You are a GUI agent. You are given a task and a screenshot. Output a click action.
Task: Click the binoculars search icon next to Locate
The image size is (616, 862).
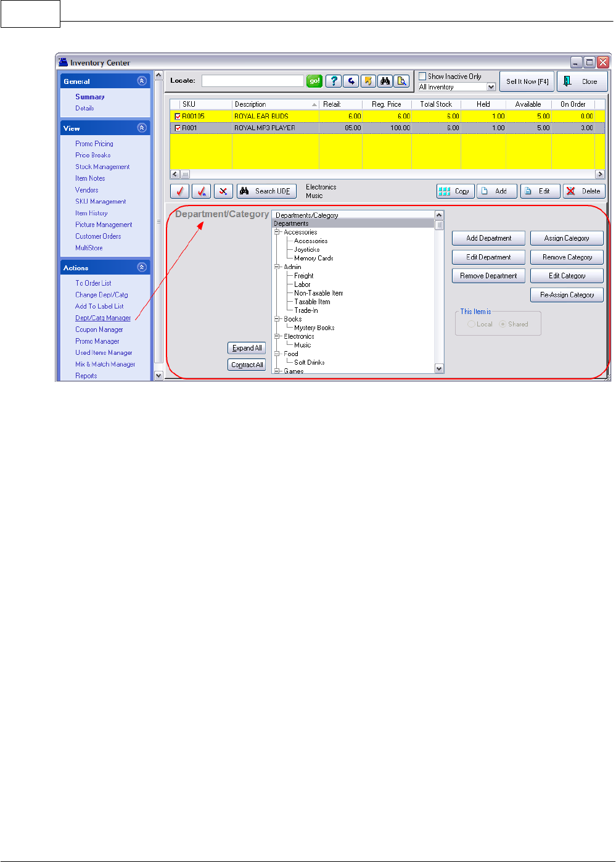click(x=385, y=81)
